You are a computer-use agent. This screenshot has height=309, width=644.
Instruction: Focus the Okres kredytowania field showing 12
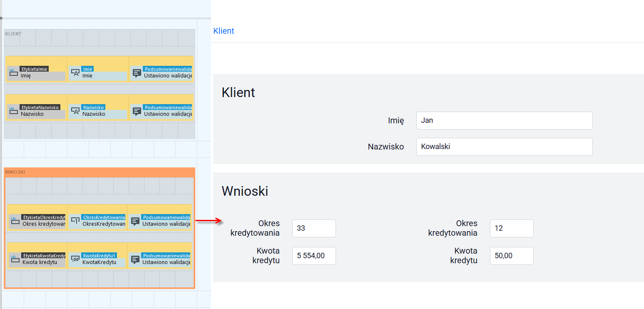(512, 228)
